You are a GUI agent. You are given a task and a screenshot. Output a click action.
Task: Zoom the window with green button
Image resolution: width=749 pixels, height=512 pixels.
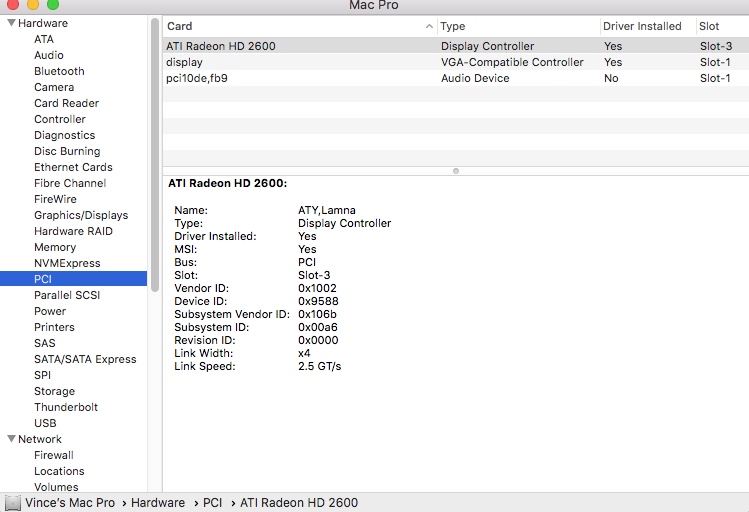point(53,4)
